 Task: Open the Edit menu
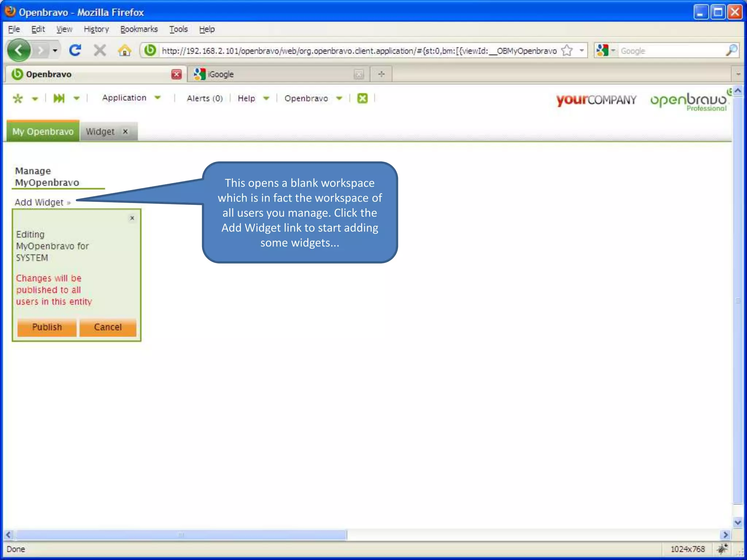point(38,29)
